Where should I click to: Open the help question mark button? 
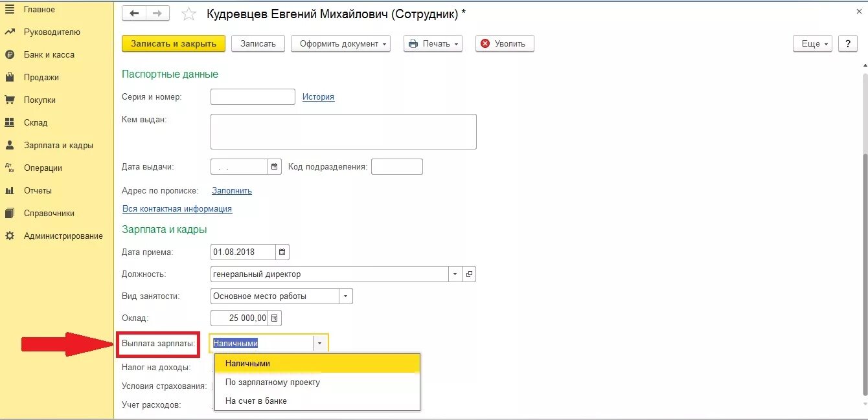[848, 43]
